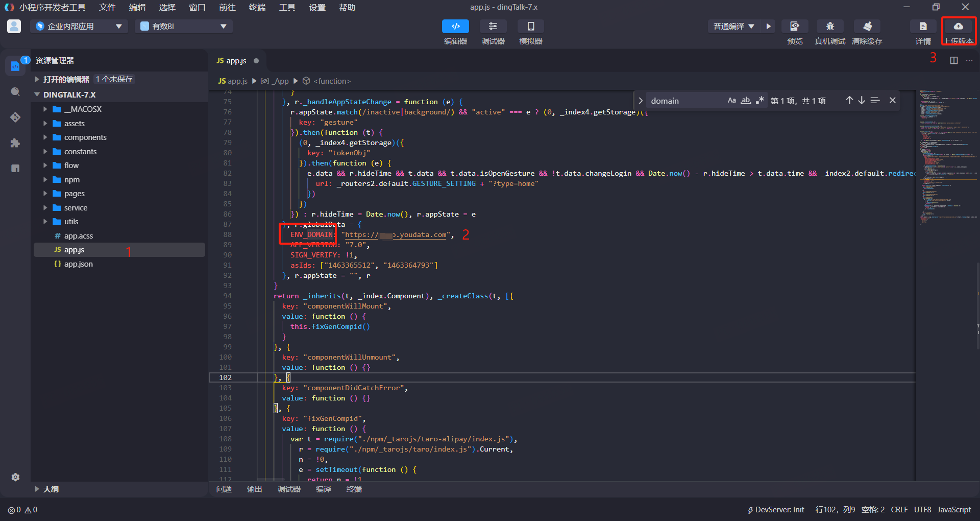Open the Terminal menu in menu bar

pos(257,8)
